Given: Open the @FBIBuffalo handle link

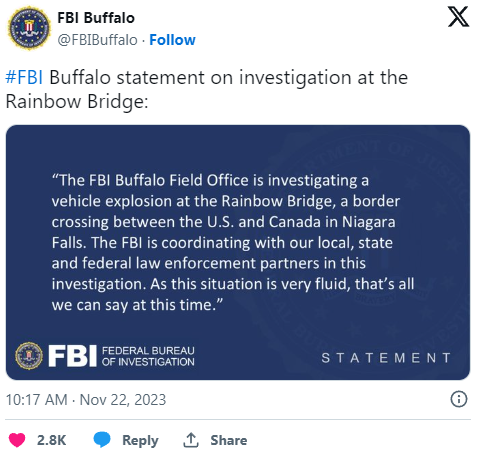Looking at the screenshot, I should 97,40.
